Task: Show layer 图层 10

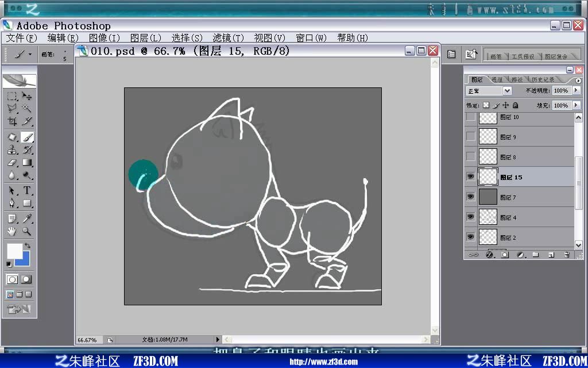Action: tap(471, 117)
